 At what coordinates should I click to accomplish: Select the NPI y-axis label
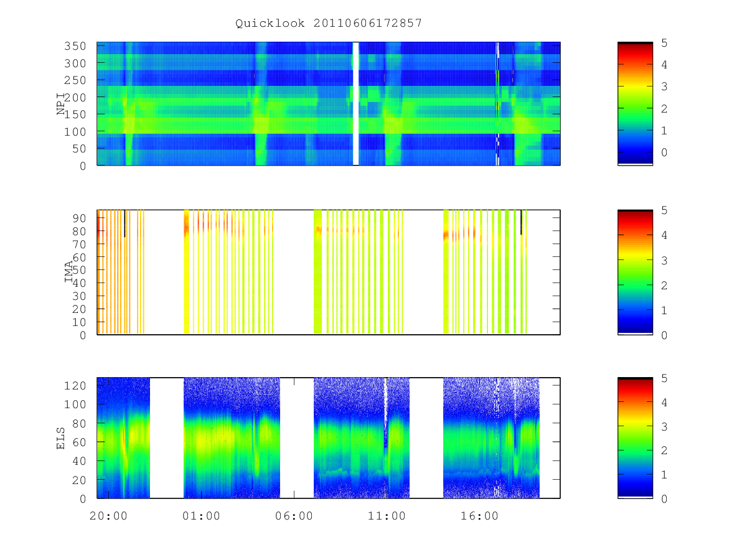(61, 104)
